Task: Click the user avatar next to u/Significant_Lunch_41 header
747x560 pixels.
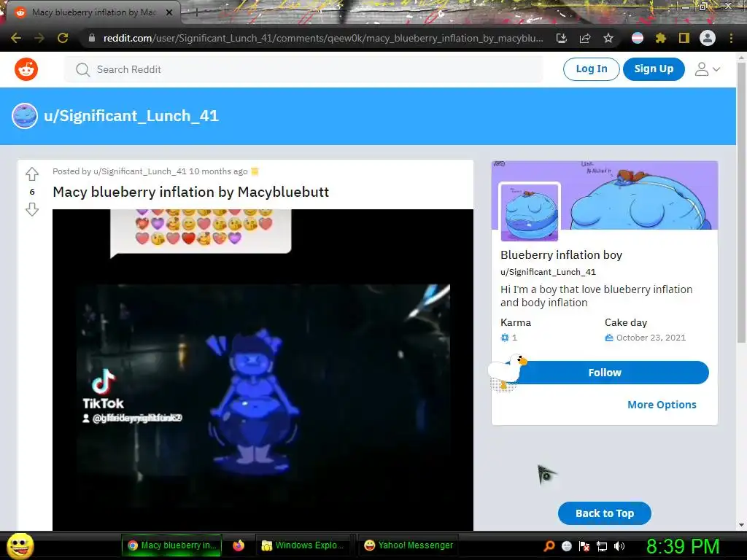Action: pos(25,116)
